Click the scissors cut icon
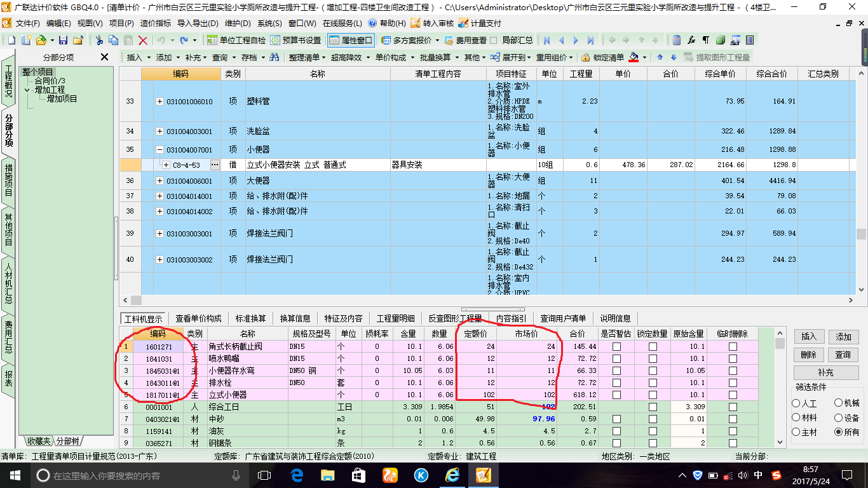 pos(99,40)
